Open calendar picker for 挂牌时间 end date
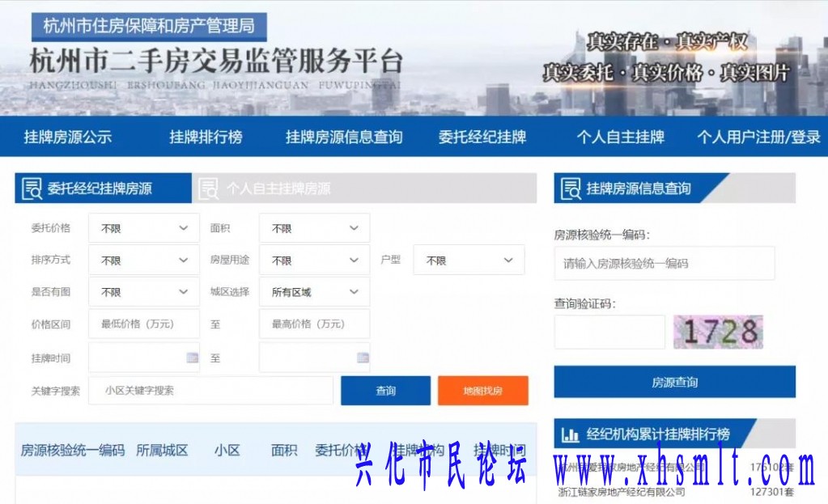The width and height of the screenshot is (828, 504). click(363, 358)
